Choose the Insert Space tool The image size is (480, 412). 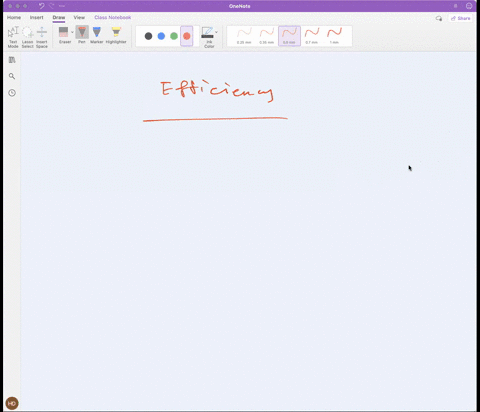coord(42,37)
